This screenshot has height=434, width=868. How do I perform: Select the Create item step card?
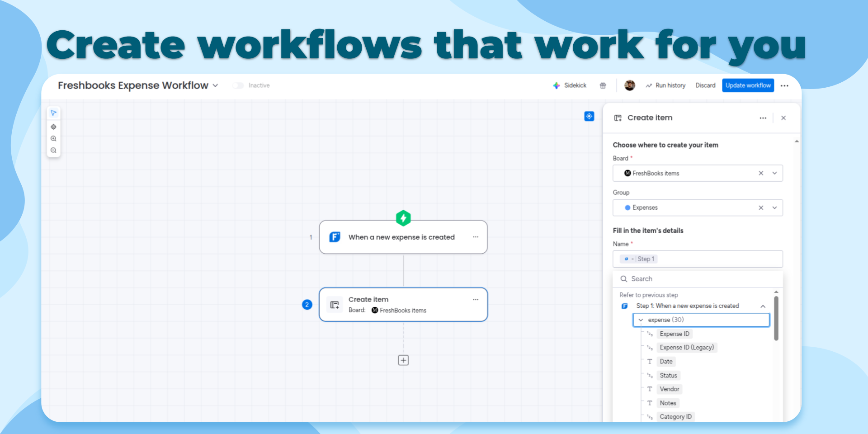pyautogui.click(x=403, y=305)
